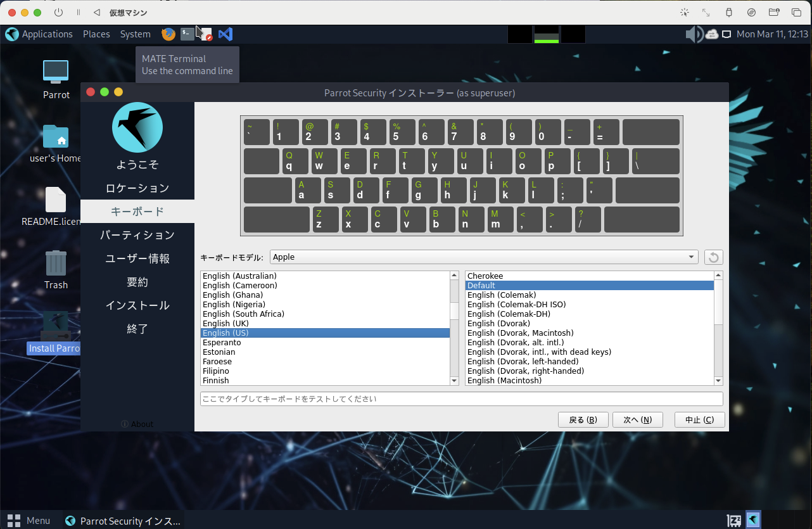Viewport: 812px width, 529px height.
Task: Select the パーティション installer step
Action: (x=137, y=235)
